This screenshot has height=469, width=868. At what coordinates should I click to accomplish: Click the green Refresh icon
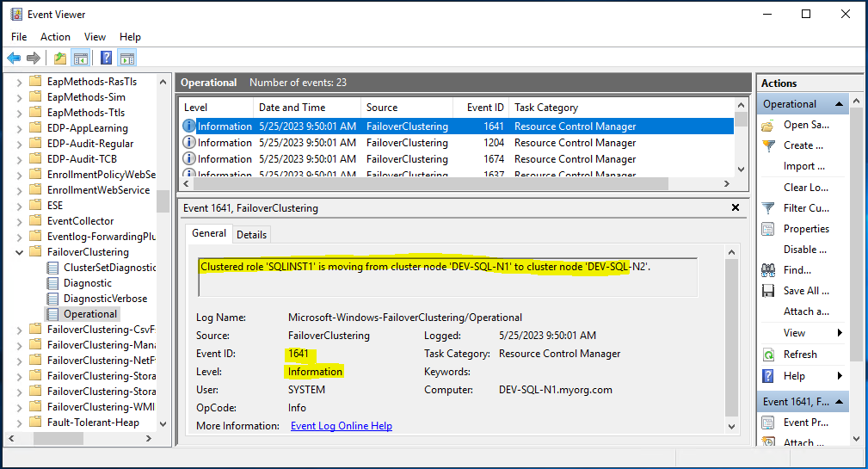pyautogui.click(x=768, y=355)
